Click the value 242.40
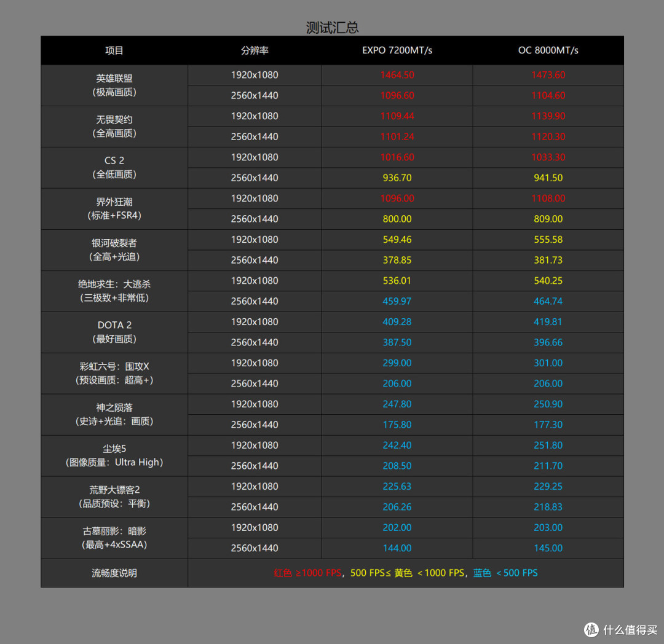Image resolution: width=664 pixels, height=644 pixels. click(397, 445)
